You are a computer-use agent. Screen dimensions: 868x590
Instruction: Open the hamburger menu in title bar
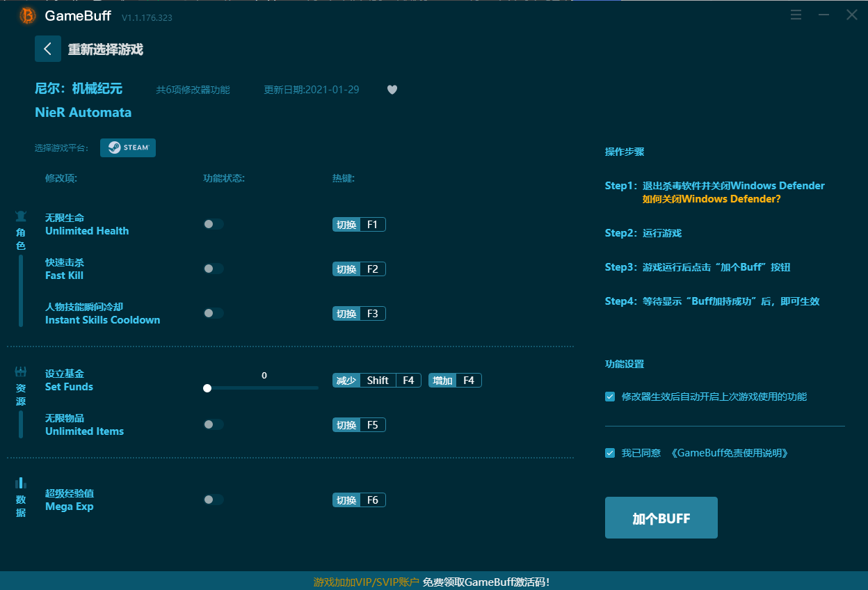pos(796,15)
